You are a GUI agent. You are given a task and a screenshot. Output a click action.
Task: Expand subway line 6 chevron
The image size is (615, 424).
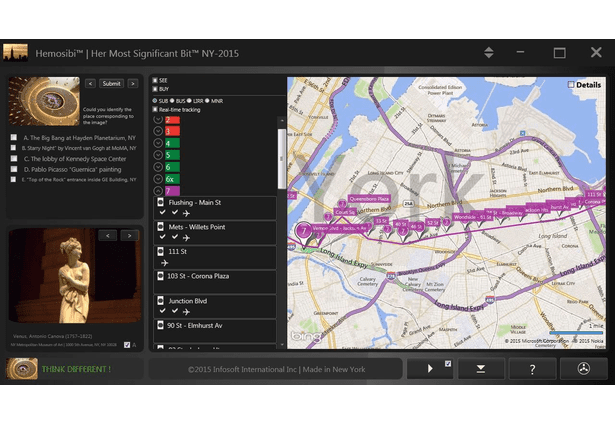pyautogui.click(x=158, y=167)
